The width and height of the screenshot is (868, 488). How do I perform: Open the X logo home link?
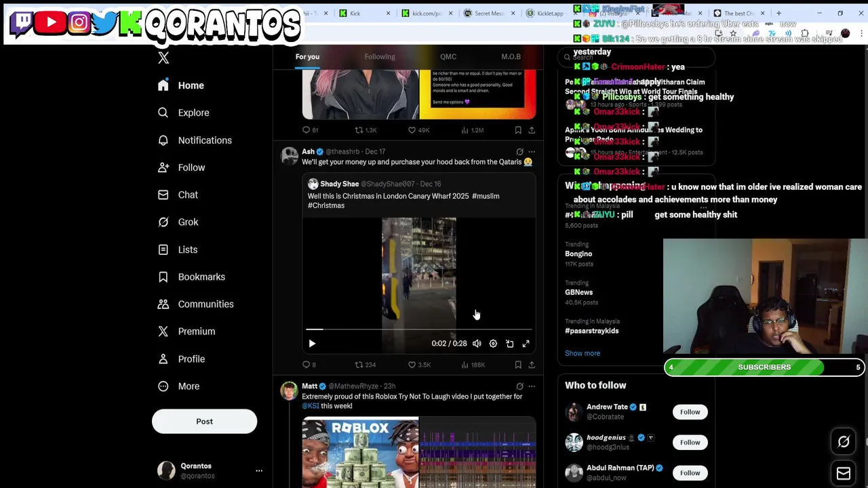pos(163,58)
